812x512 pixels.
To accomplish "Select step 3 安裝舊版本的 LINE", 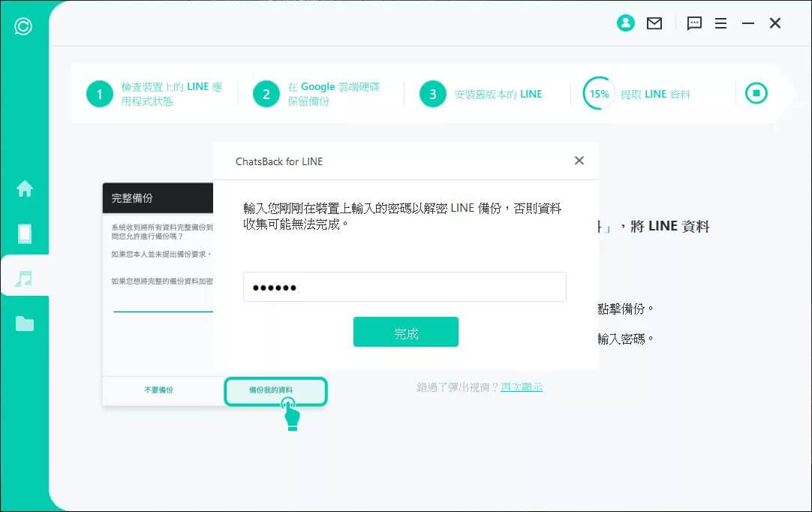I will coord(480,94).
